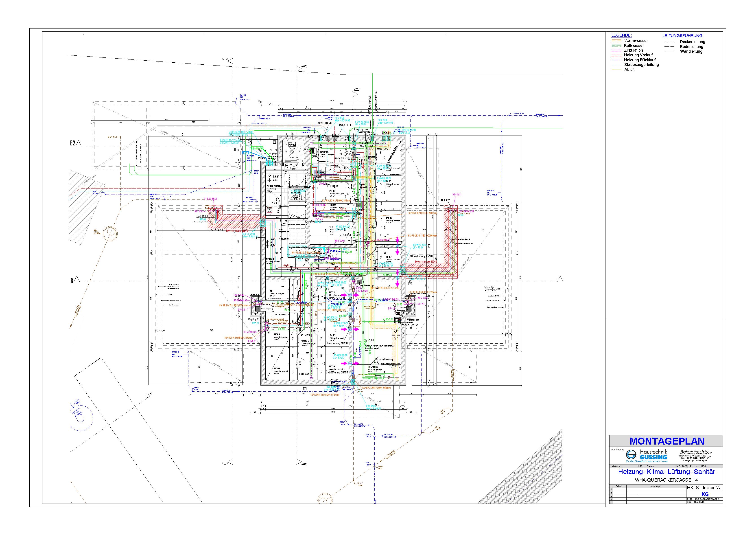Click the Staubsaugerleitung legend entry
Image resolution: width=756 pixels, height=535 pixels.
tap(641, 65)
